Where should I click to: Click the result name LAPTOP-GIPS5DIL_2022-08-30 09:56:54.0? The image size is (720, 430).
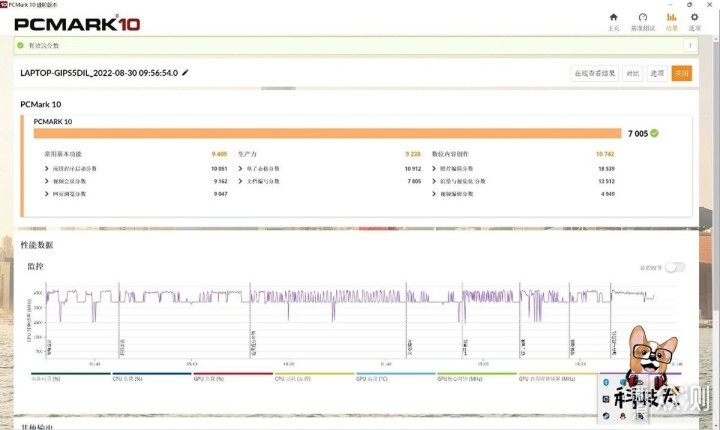pos(99,73)
